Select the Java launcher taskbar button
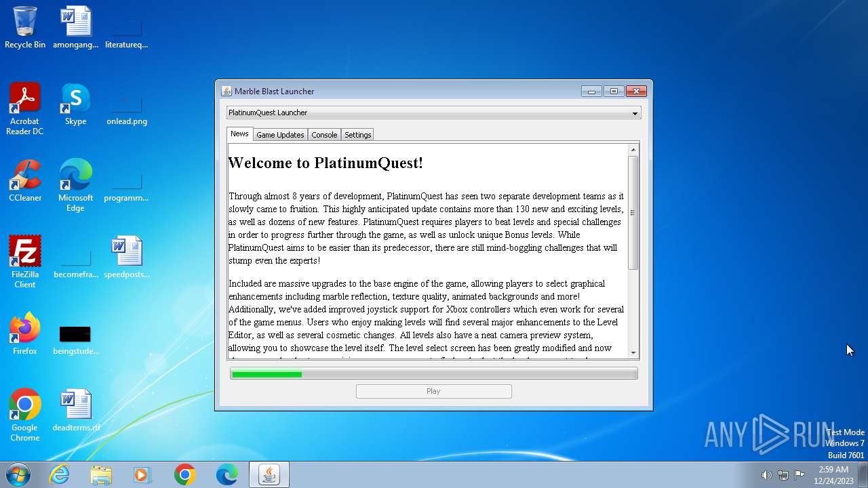The image size is (868, 488). pyautogui.click(x=269, y=474)
